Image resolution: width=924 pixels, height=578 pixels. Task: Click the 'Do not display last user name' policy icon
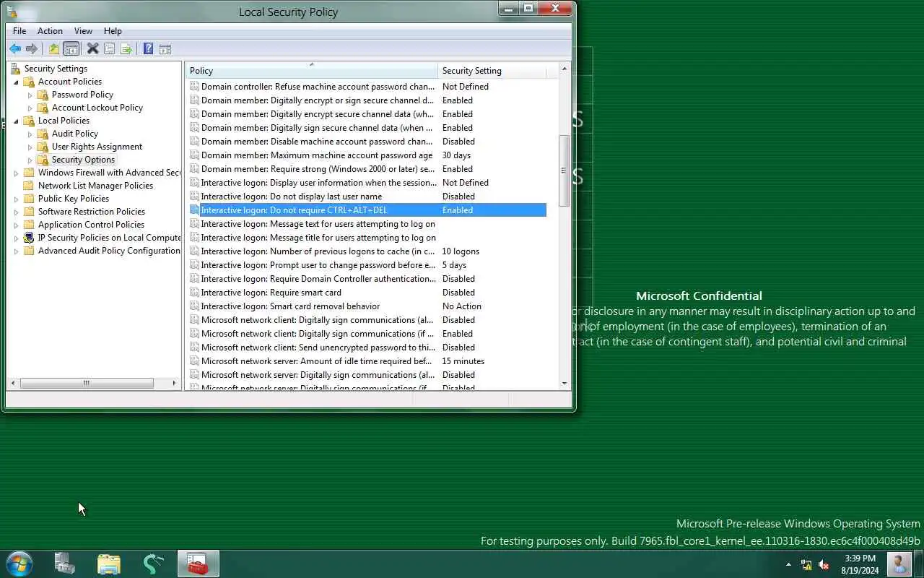pos(194,197)
